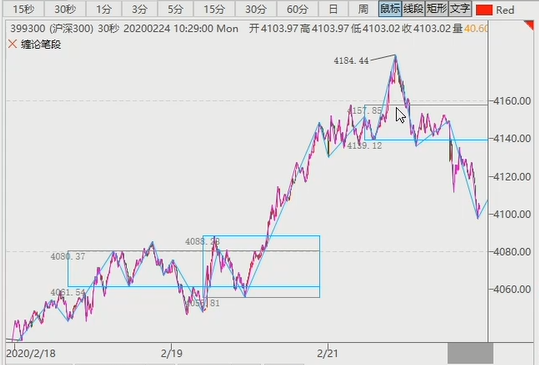Click the 4184.44 peak price label

[351, 61]
